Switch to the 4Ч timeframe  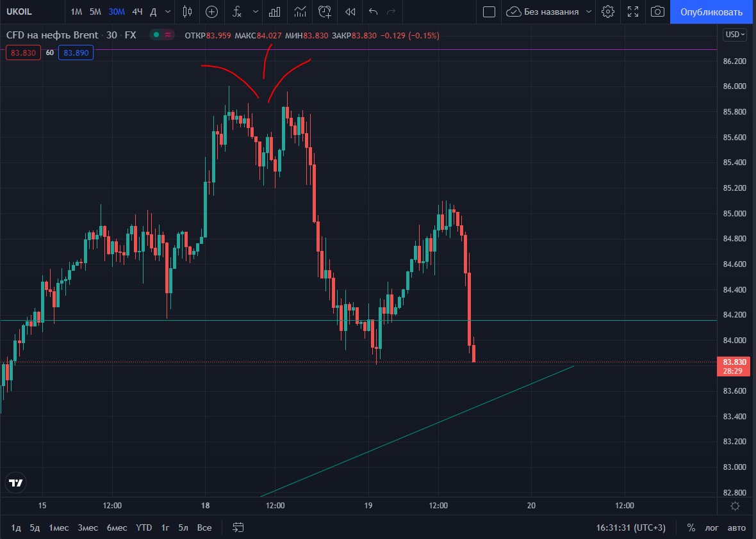click(137, 12)
